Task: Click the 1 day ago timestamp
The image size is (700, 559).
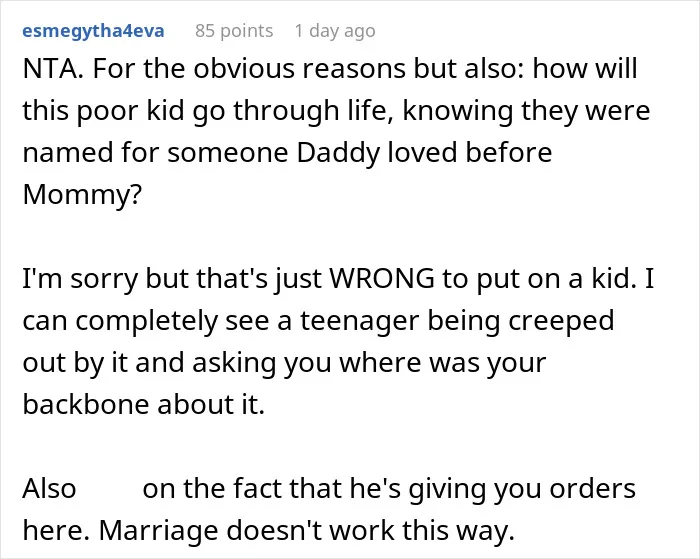Action: pos(335,31)
